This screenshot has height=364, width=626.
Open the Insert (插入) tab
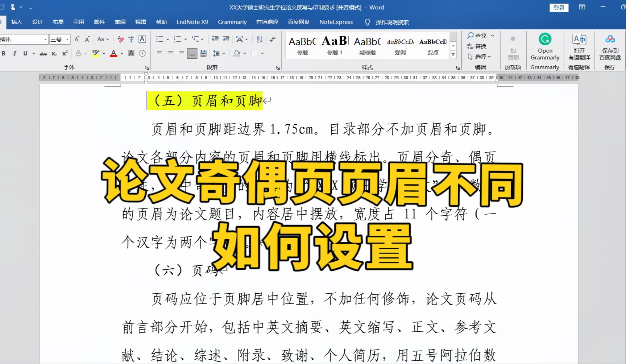click(17, 22)
